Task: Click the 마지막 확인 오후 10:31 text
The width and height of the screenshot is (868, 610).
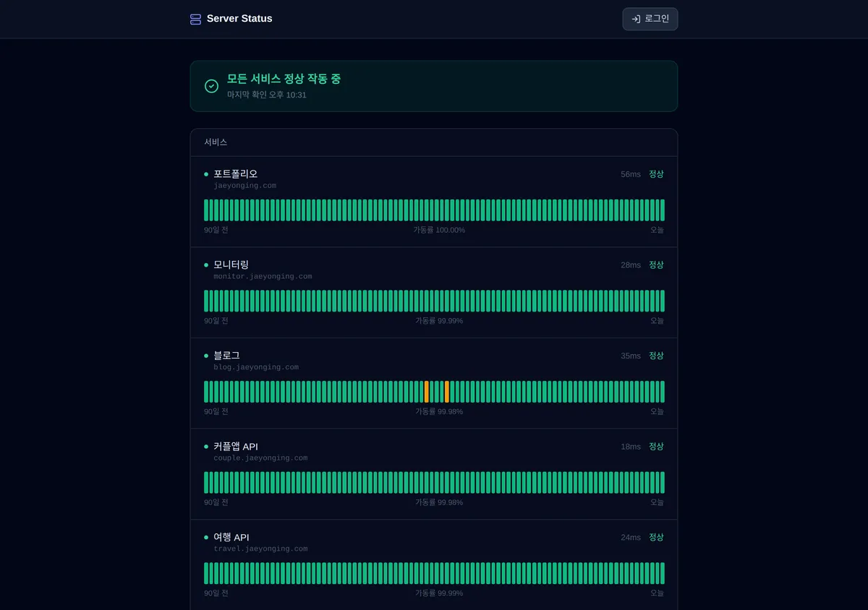Action: (x=267, y=95)
